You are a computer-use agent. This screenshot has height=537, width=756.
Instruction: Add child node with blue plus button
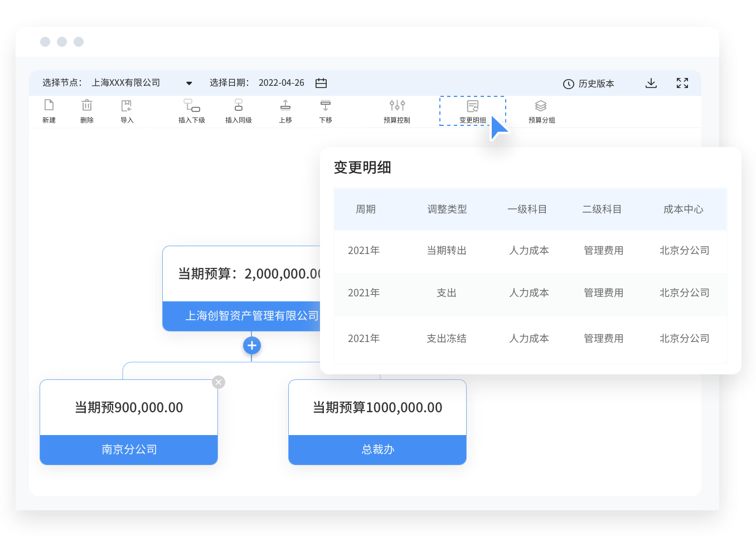point(252,345)
